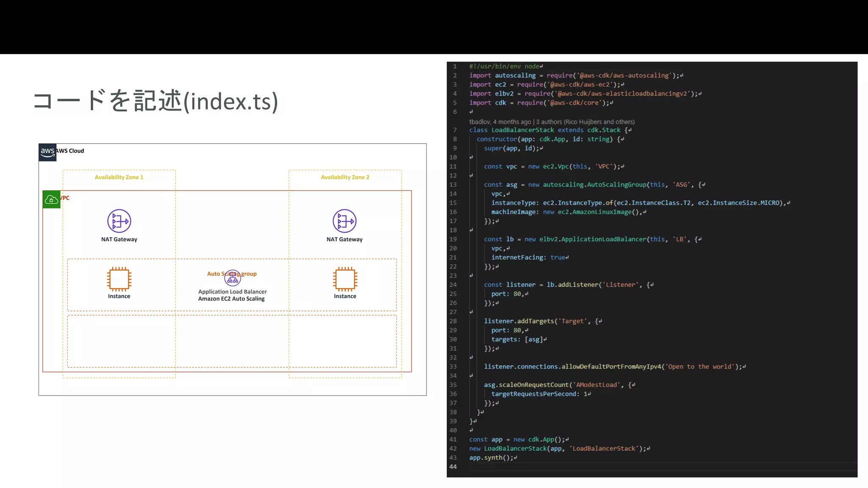The image size is (868, 488).
Task: Click the AWS cloud logo icon
Action: tap(47, 152)
